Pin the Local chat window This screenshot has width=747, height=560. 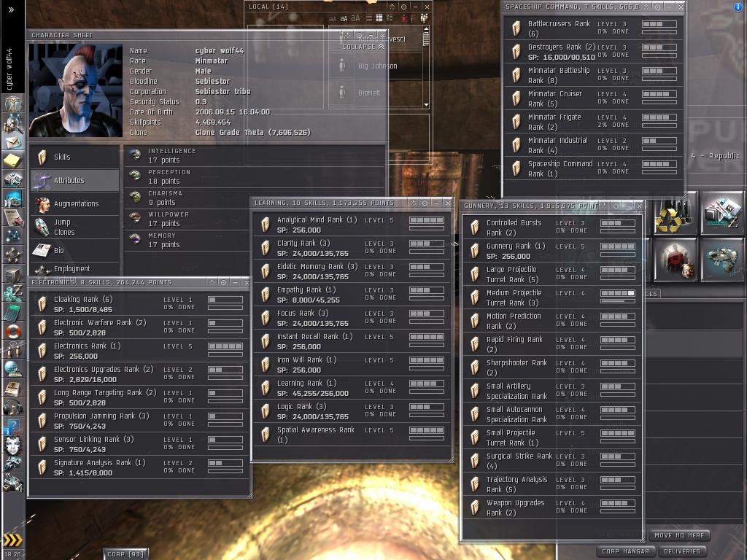403,7
